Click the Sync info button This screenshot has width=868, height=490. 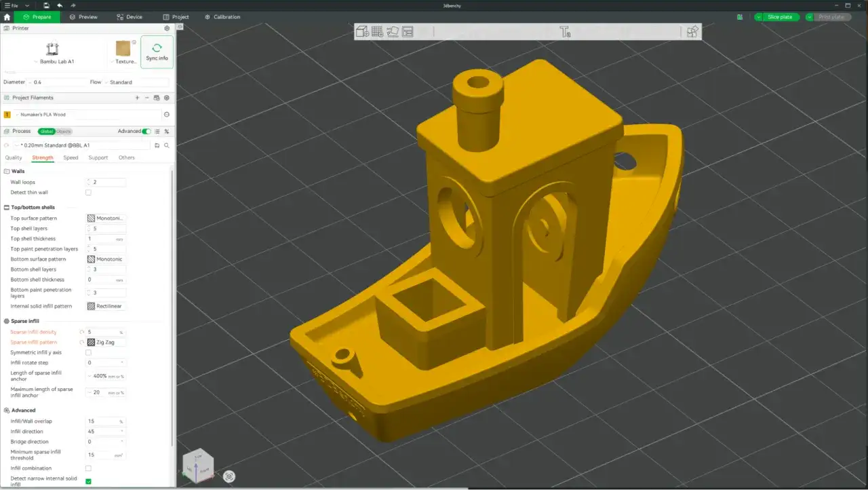coord(157,52)
